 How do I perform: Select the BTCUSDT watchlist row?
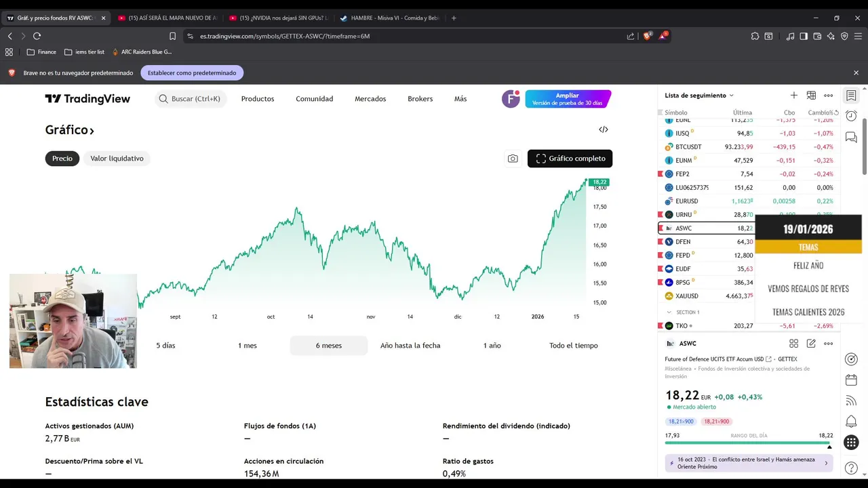749,147
